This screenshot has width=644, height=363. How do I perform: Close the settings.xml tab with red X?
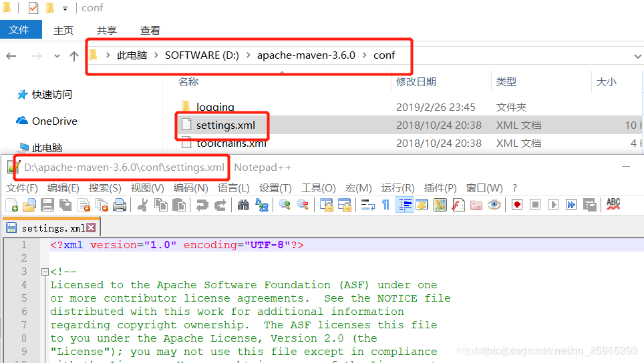point(91,228)
